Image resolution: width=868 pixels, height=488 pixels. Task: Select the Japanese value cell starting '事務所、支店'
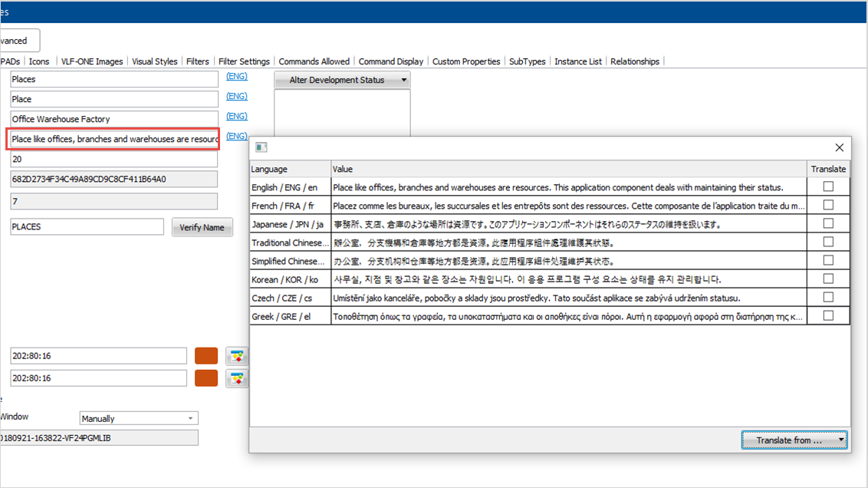(569, 224)
